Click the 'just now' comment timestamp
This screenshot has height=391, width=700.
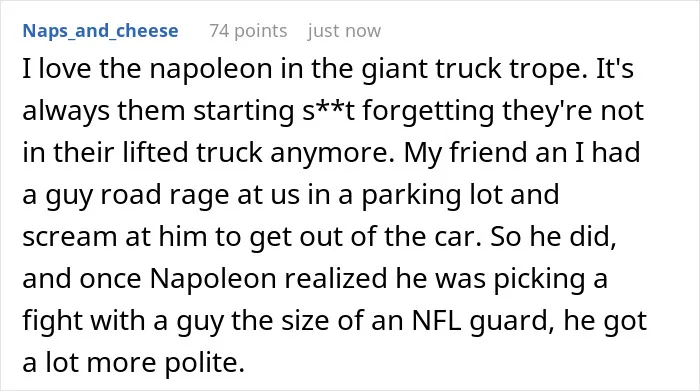pos(344,31)
